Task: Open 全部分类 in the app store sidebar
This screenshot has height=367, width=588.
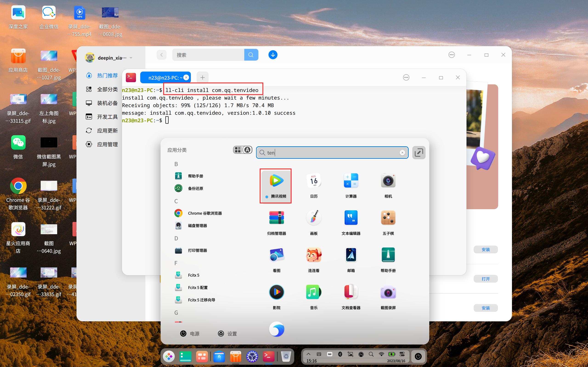Action: (108, 89)
